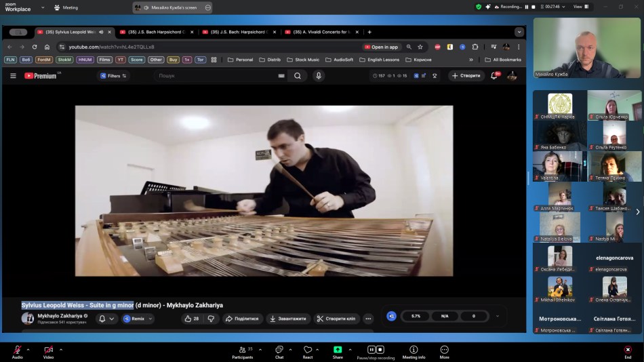Switch to the A. Vivaldi Concerto tab
Image resolution: width=644 pixels, height=362 pixels.
[x=319, y=32]
